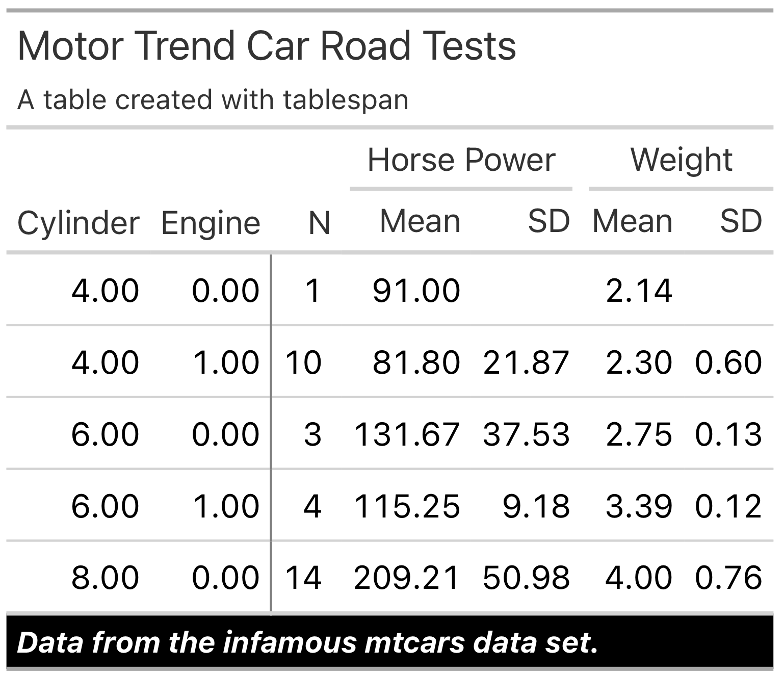Select the horse power mean 115.25
The image size is (784, 673).
pos(407,506)
